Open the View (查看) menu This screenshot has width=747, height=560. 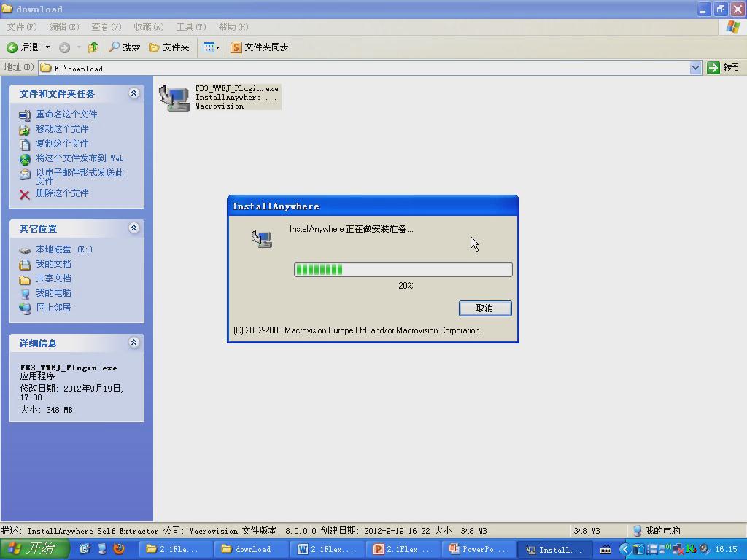coord(107,27)
